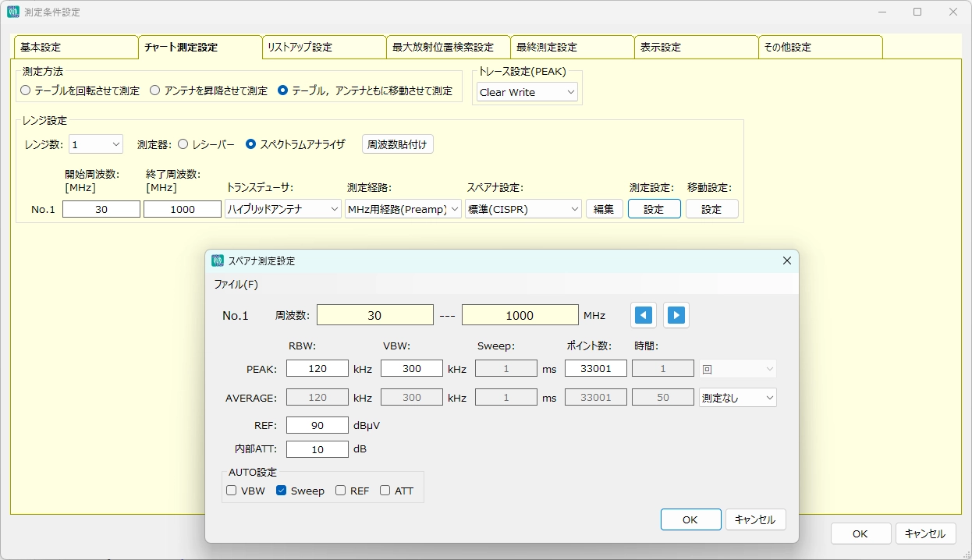Switch to the リストアップ設定 tab
Image resolution: width=972 pixels, height=560 pixels.
coord(324,48)
